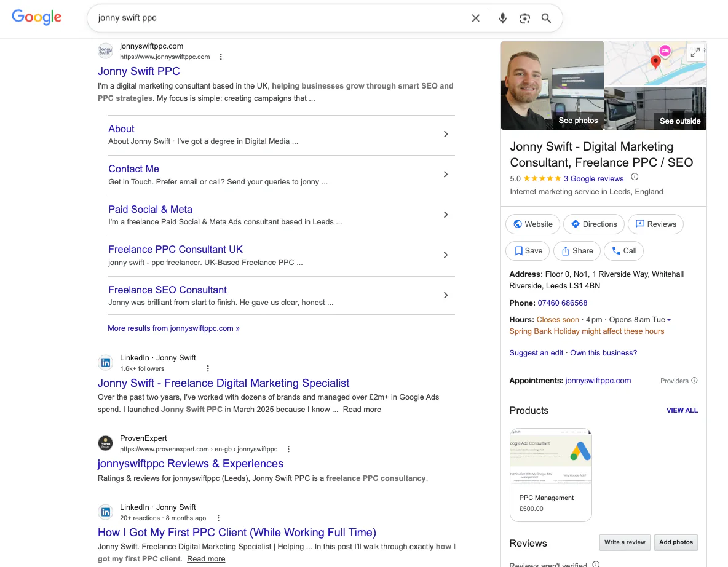The height and width of the screenshot is (567, 728).
Task: Open three-dot menu next to 8 months ago
Action: pyautogui.click(x=218, y=518)
